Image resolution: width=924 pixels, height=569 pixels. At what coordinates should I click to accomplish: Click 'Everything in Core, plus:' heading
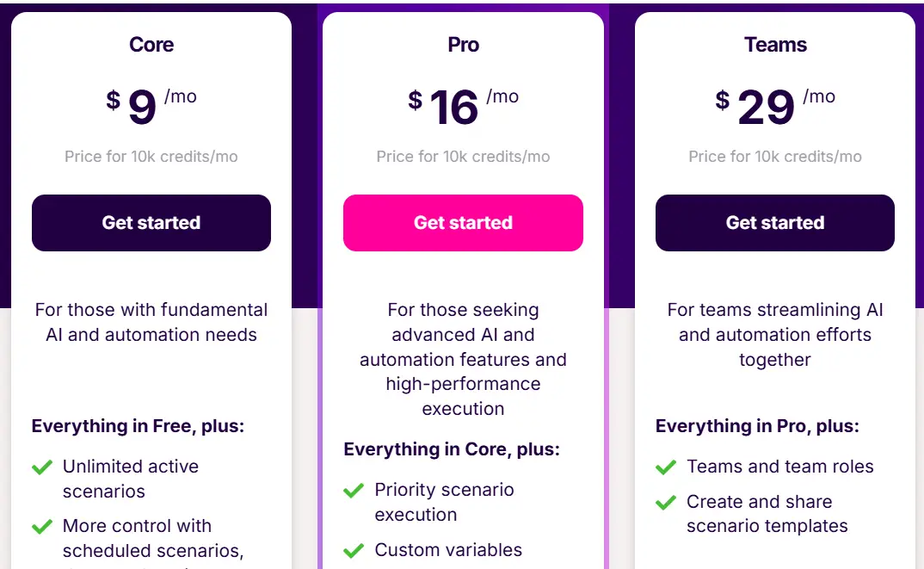tap(452, 449)
